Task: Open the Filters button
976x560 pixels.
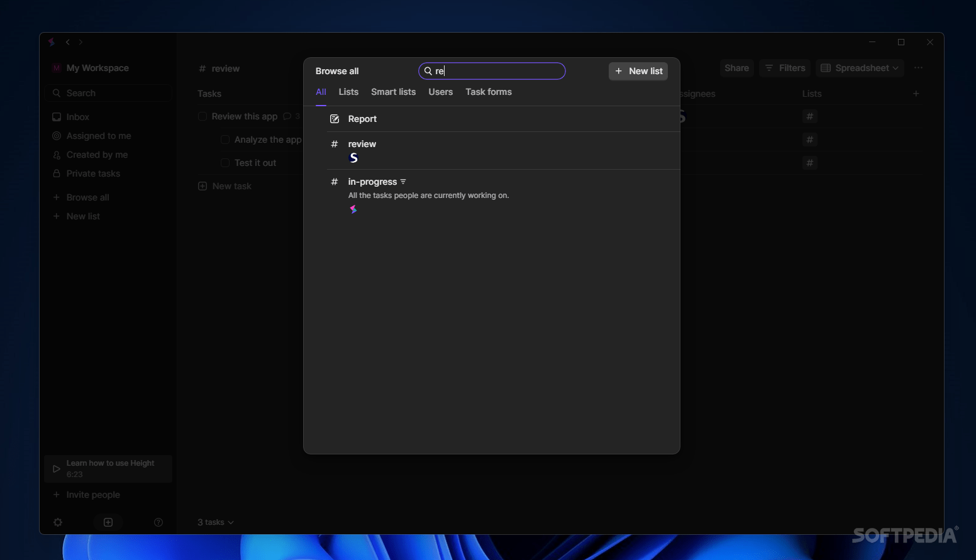Action: click(x=785, y=68)
